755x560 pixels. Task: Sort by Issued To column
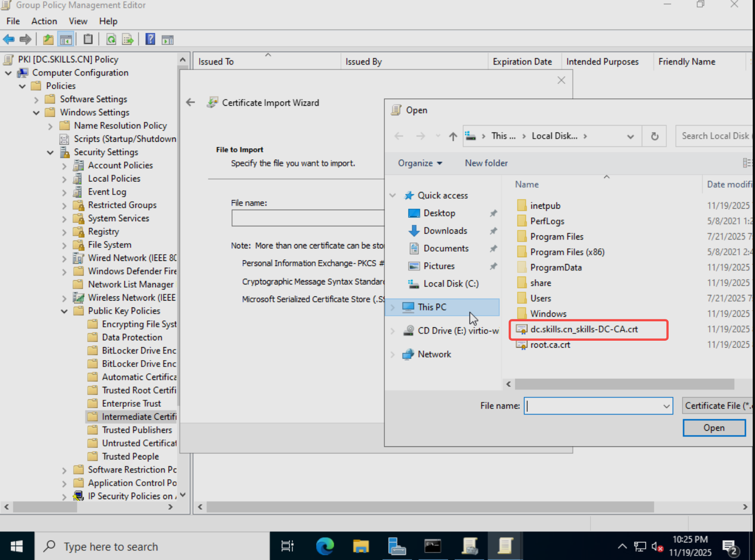tap(267, 61)
